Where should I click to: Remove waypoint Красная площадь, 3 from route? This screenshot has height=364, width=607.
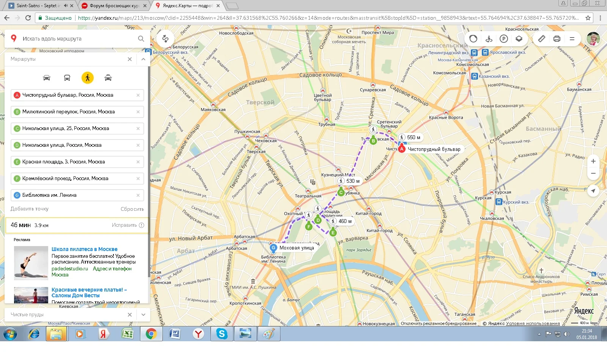click(x=138, y=162)
